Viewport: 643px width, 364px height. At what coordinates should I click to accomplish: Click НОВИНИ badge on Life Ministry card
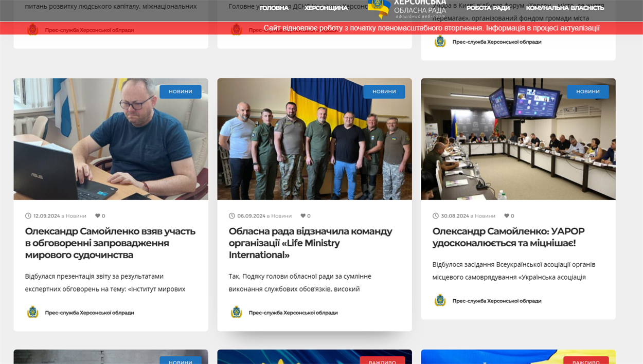coord(384,92)
